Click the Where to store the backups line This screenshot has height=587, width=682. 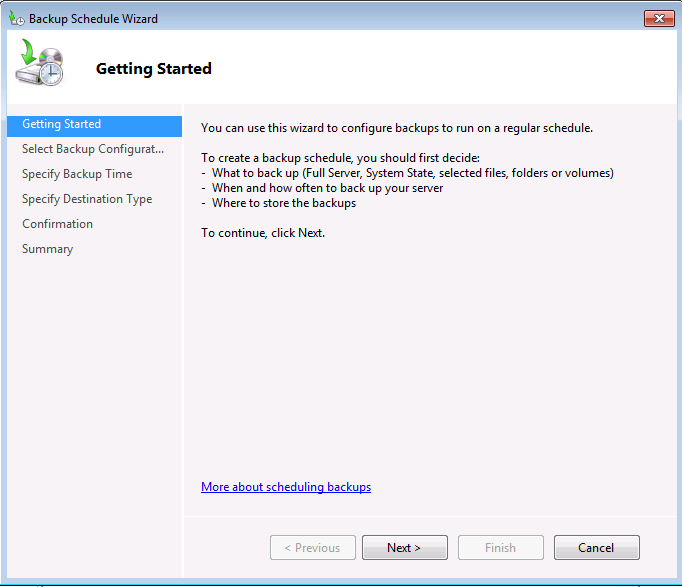(284, 203)
